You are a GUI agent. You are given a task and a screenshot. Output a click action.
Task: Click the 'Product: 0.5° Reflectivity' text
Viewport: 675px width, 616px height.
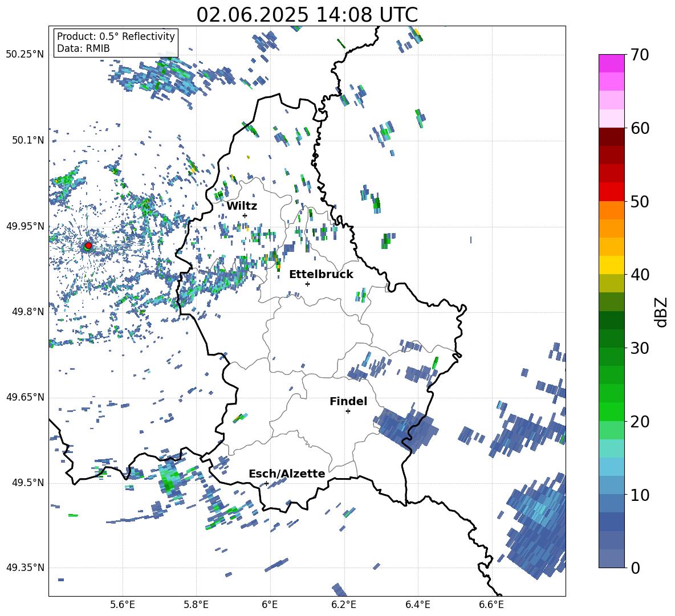tap(116, 36)
